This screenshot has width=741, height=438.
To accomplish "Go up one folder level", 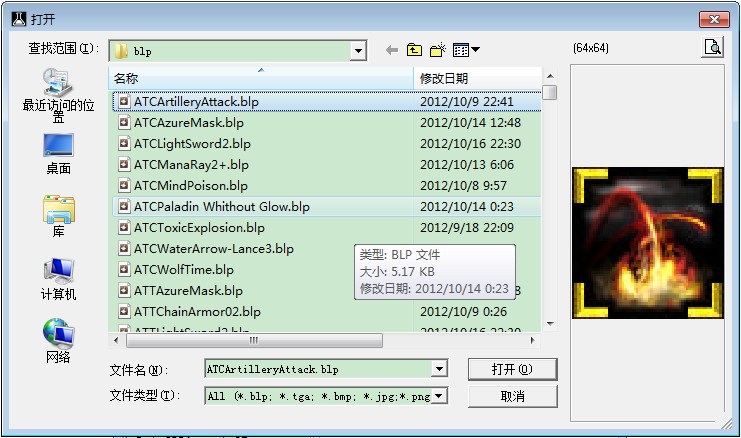I will pyautogui.click(x=414, y=50).
